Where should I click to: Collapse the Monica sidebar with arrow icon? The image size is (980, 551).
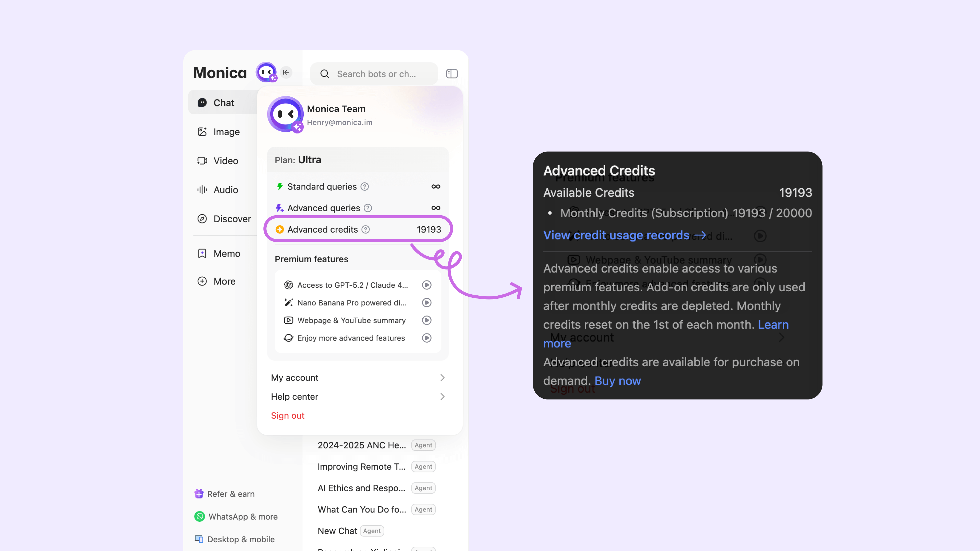pyautogui.click(x=286, y=72)
